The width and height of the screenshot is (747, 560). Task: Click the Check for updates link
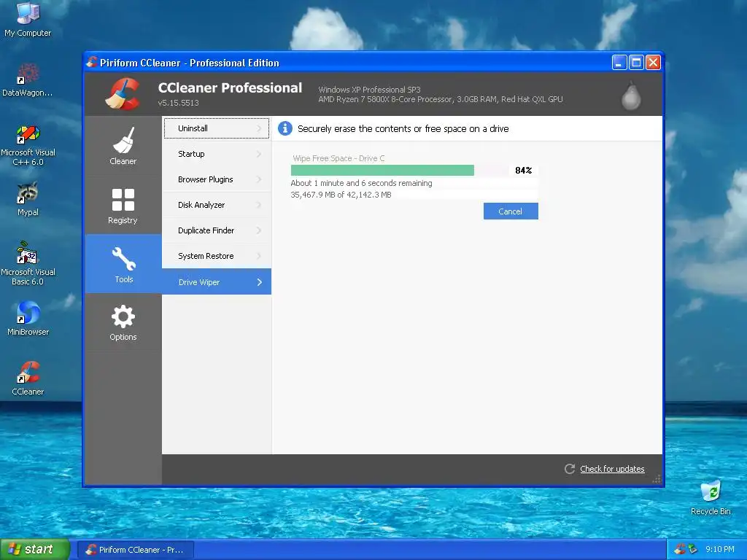click(612, 469)
